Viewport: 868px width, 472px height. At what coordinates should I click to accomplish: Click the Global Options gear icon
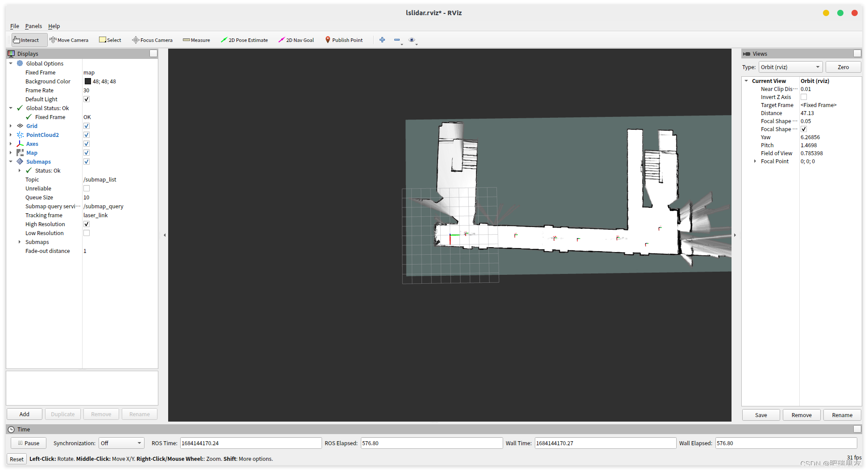point(20,63)
